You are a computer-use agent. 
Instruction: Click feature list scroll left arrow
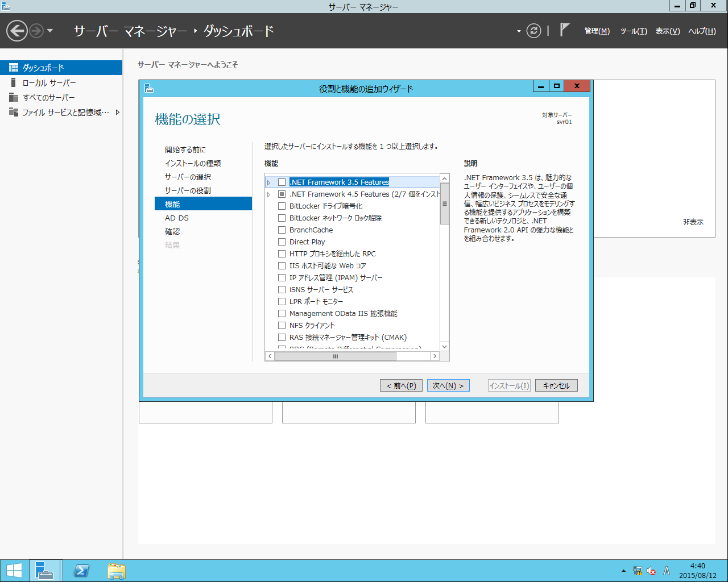[270, 356]
